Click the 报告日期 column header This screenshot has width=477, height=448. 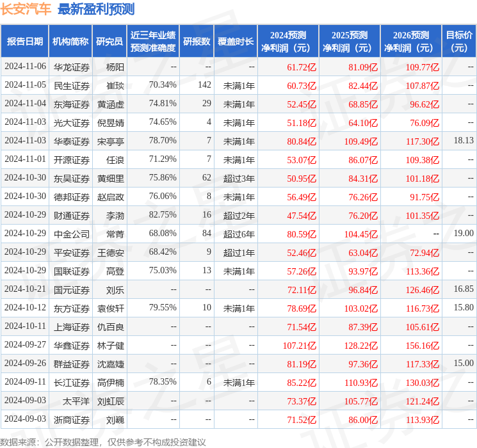coord(24,42)
